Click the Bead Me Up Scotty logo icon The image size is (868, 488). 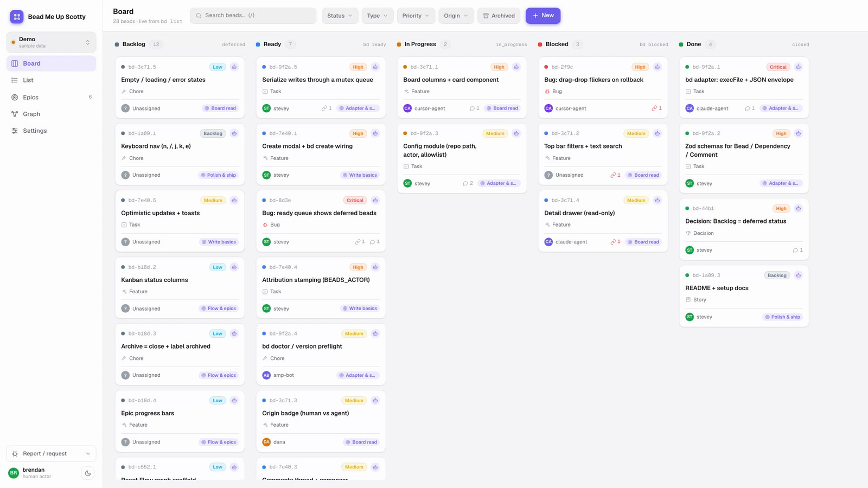17,17
